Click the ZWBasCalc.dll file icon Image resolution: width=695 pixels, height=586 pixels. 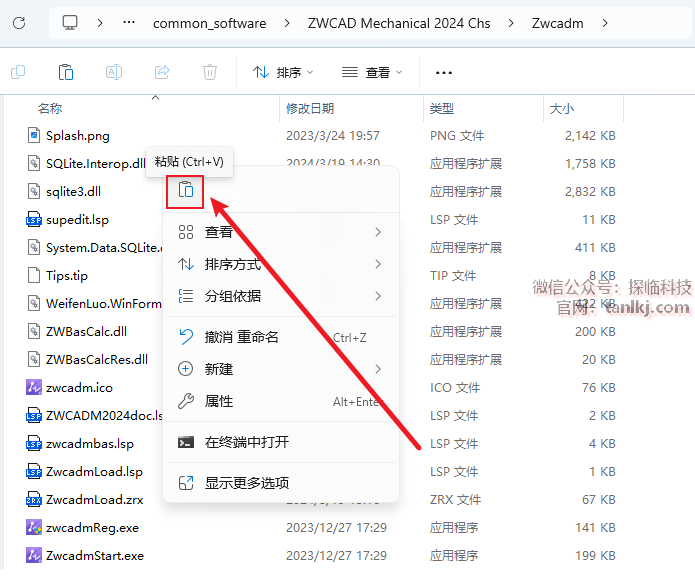[x=34, y=331]
